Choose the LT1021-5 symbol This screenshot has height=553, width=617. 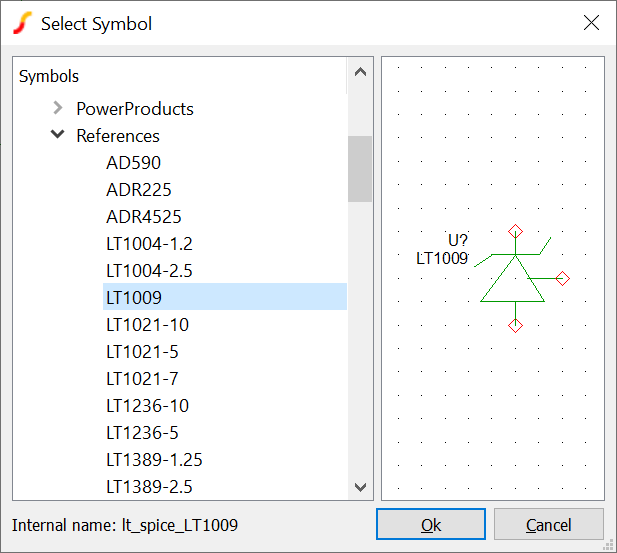point(143,351)
